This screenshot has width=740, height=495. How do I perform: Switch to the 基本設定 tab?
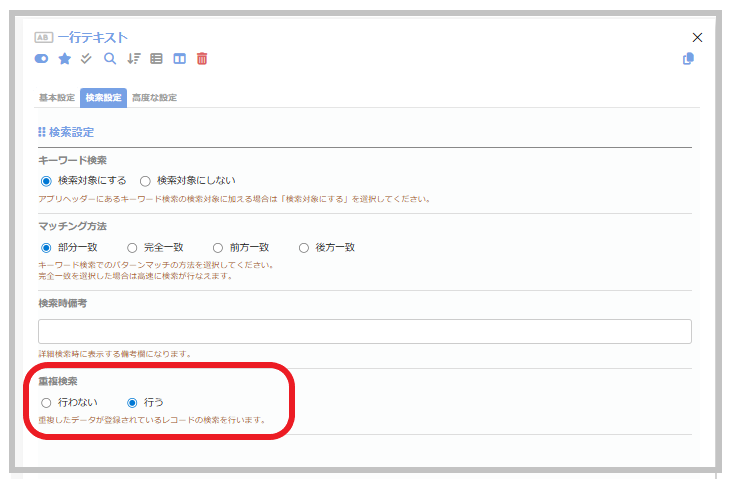tap(56, 98)
